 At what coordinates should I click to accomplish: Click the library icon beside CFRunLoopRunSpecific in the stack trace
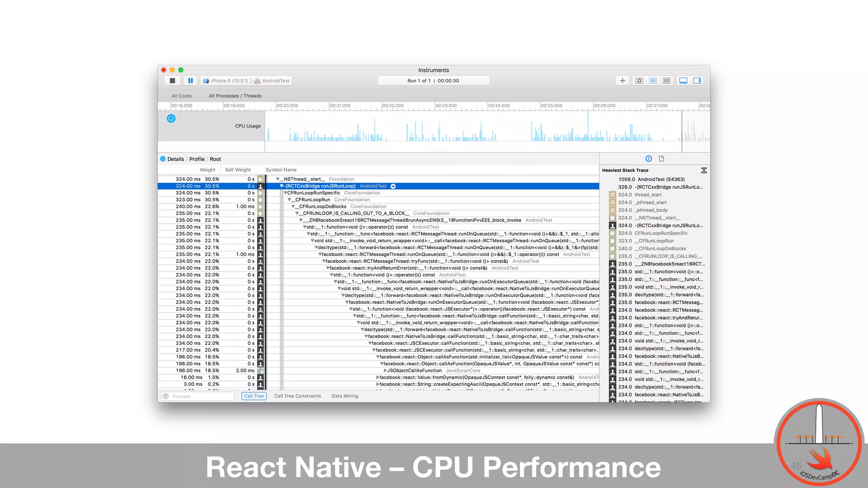click(612, 233)
